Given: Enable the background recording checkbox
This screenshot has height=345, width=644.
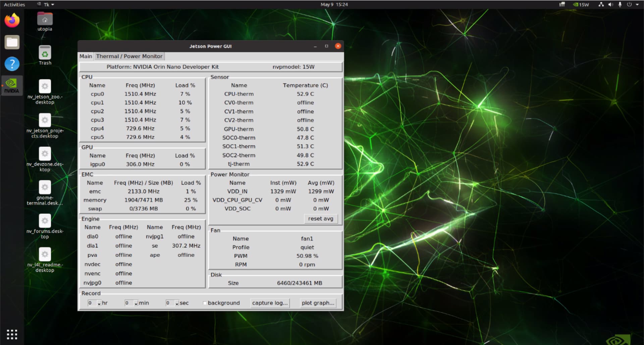Looking at the screenshot, I should (205, 303).
